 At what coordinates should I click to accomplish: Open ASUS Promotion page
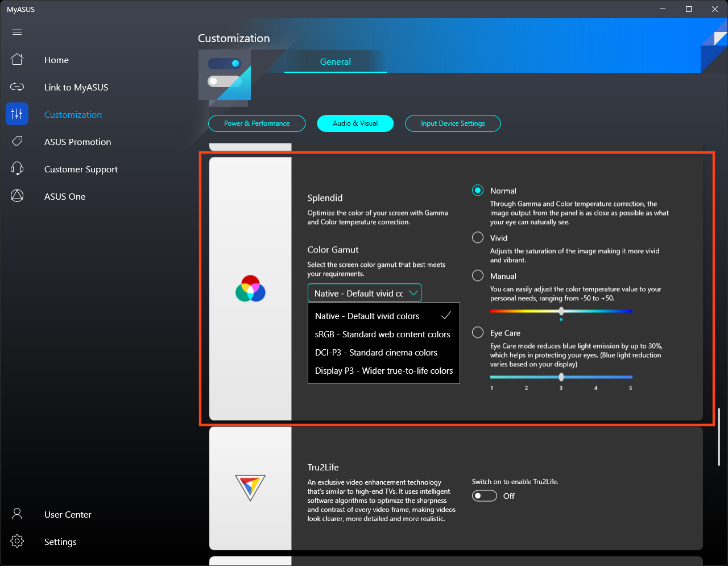click(x=78, y=142)
